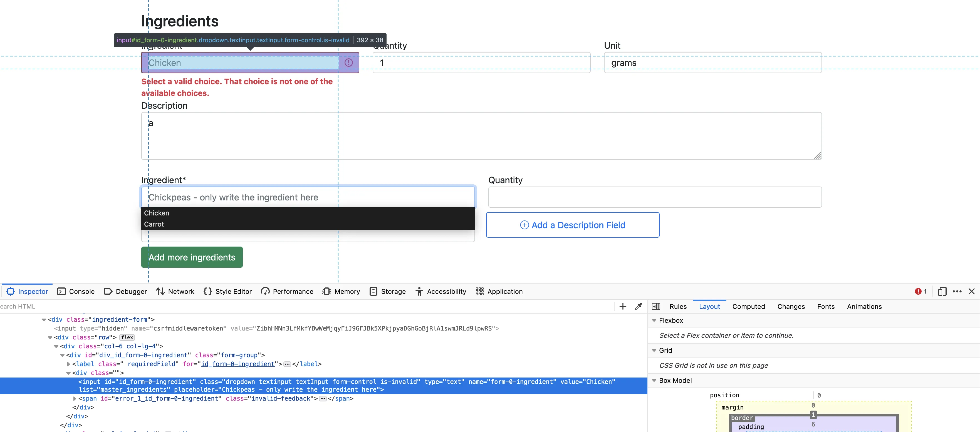
Task: Collapse the Box Model section
Action: pyautogui.click(x=654, y=381)
